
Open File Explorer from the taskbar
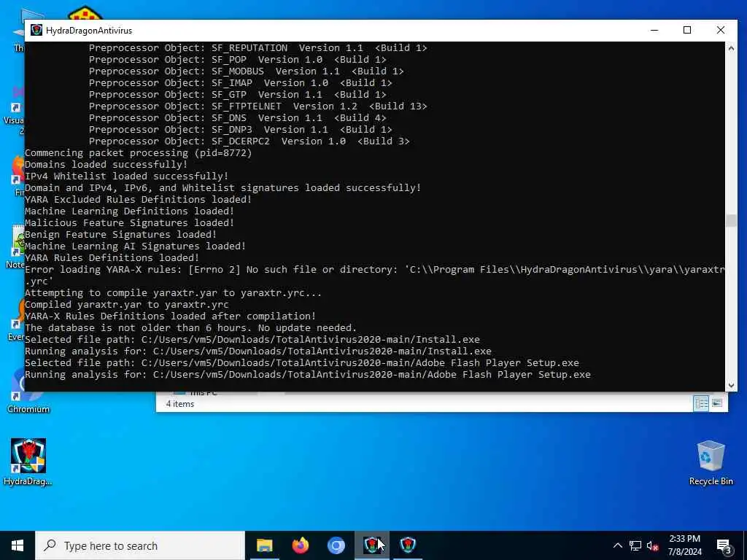[x=264, y=545]
